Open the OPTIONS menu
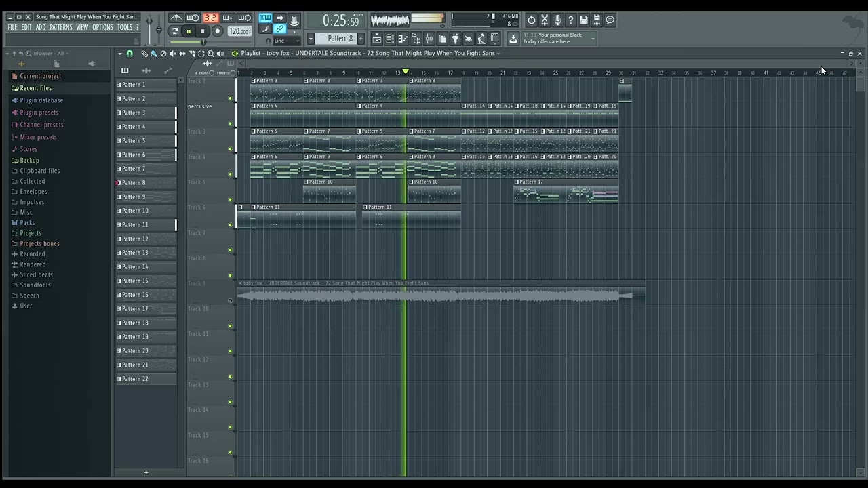 point(102,27)
